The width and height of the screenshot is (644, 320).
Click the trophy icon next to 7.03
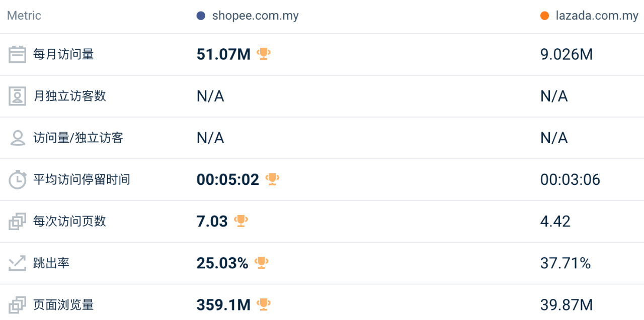[x=241, y=221]
